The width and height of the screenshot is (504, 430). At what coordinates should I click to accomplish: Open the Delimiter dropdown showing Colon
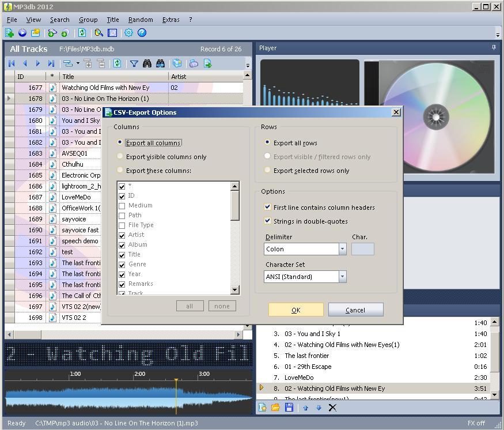(342, 249)
